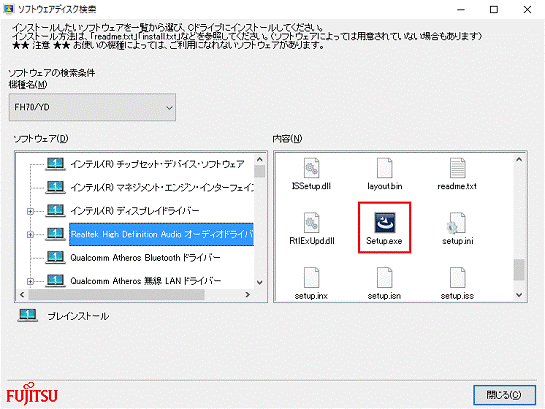
Task: Click laptop icon for Qualcomm Atheros Bluetooth driver
Action: (55, 257)
